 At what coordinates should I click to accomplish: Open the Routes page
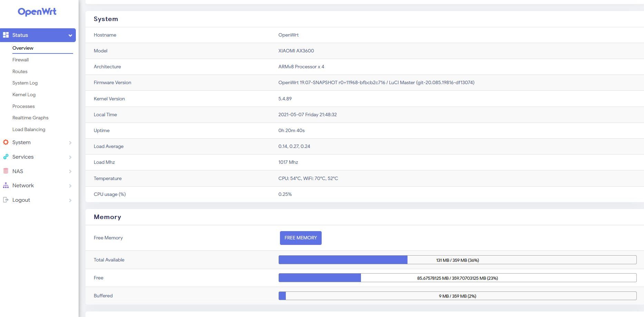point(20,71)
